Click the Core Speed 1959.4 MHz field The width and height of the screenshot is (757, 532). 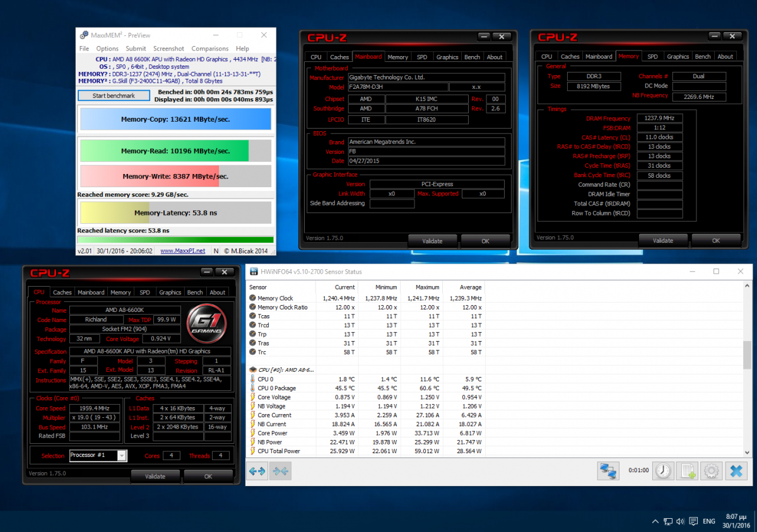(95, 408)
